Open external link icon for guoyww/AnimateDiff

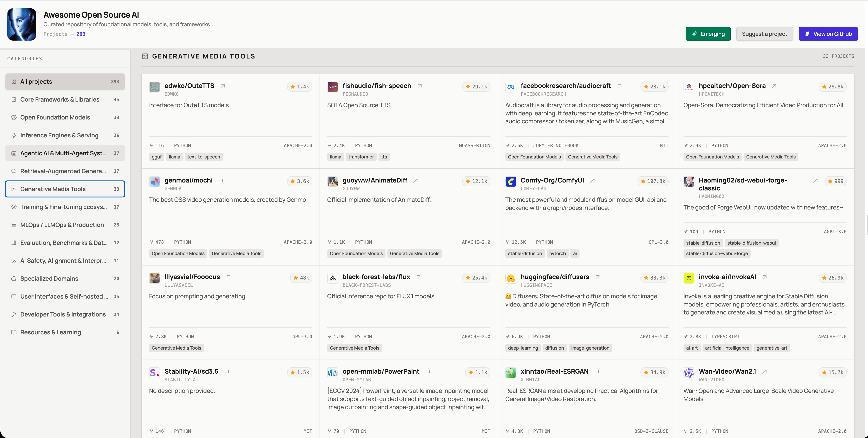click(x=415, y=180)
